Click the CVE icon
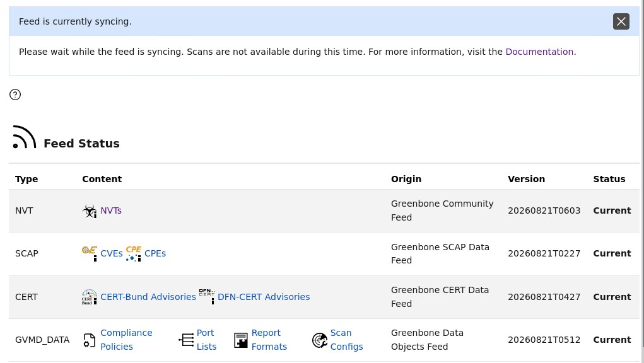The width and height of the screenshot is (644, 363). tap(90, 253)
